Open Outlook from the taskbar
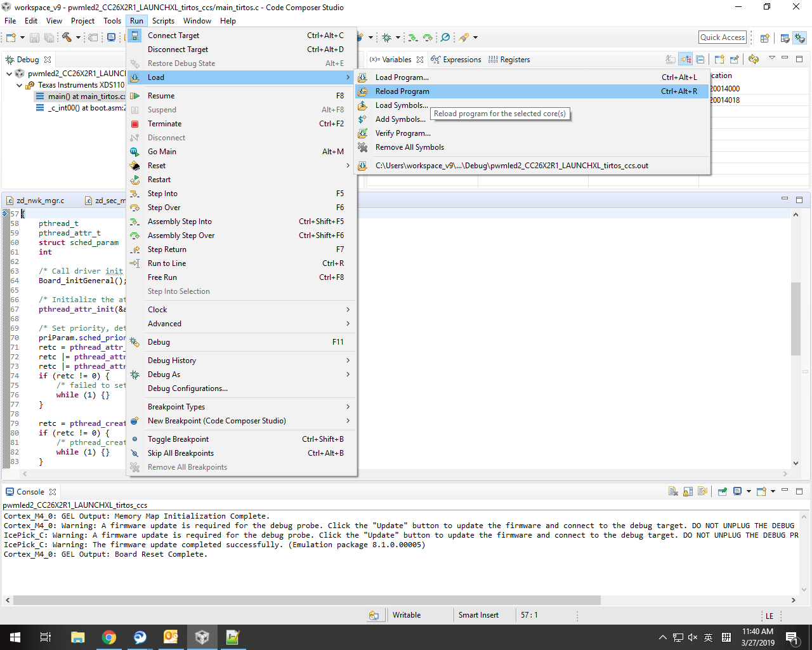 tap(171, 637)
